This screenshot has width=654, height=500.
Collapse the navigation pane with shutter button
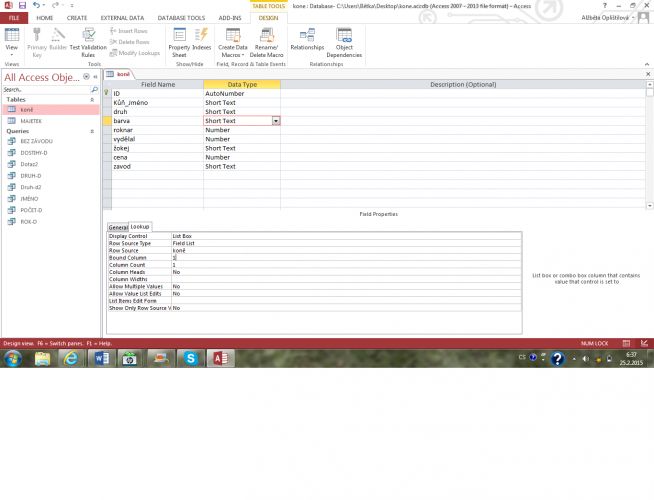(96, 77)
